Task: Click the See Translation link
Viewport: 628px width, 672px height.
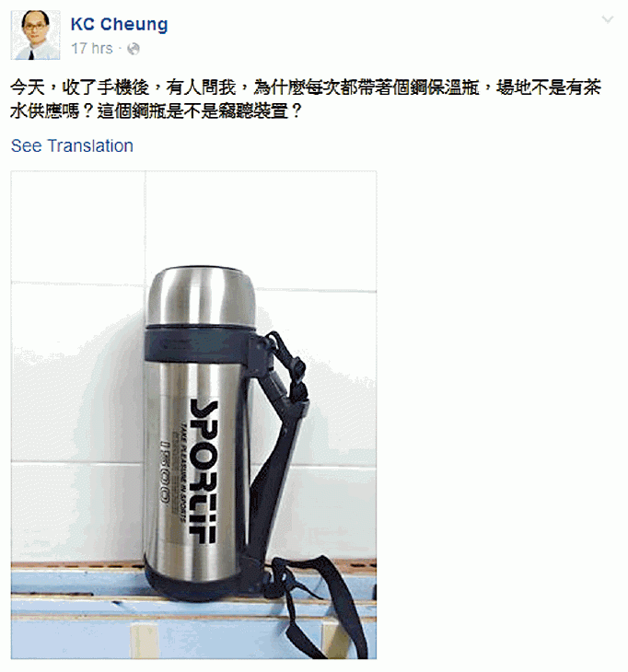Action: pos(72,145)
